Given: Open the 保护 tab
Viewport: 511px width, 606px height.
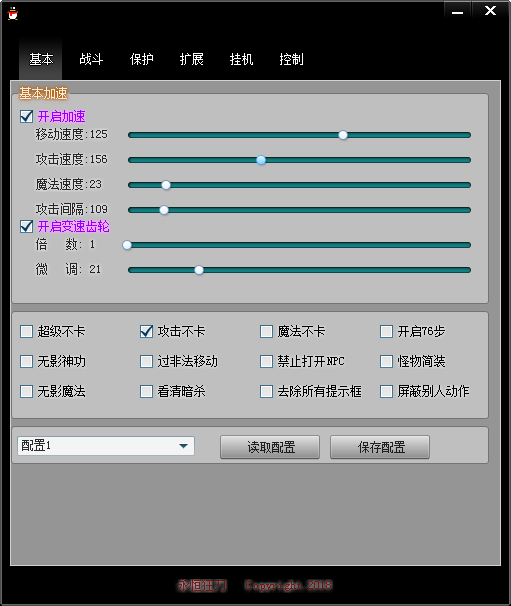Looking at the screenshot, I should 141,59.
